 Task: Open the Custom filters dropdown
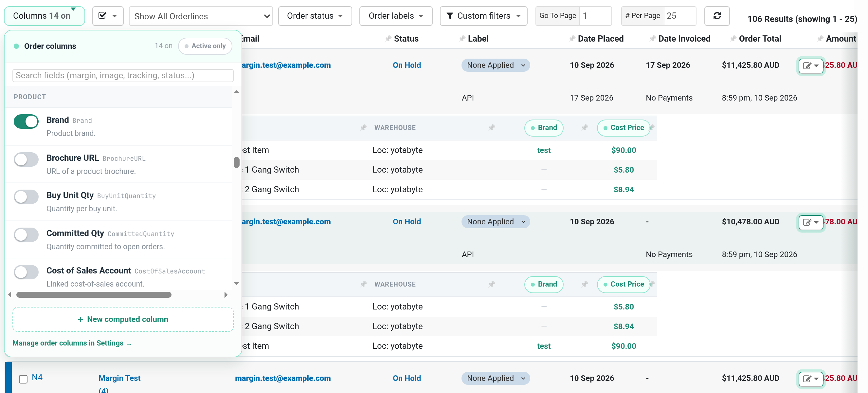click(x=483, y=16)
